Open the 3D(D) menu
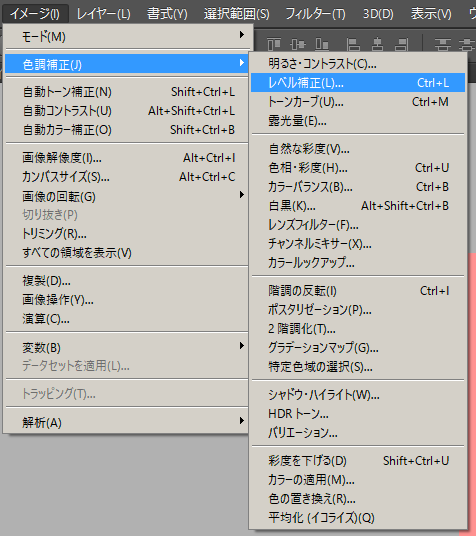 click(378, 14)
